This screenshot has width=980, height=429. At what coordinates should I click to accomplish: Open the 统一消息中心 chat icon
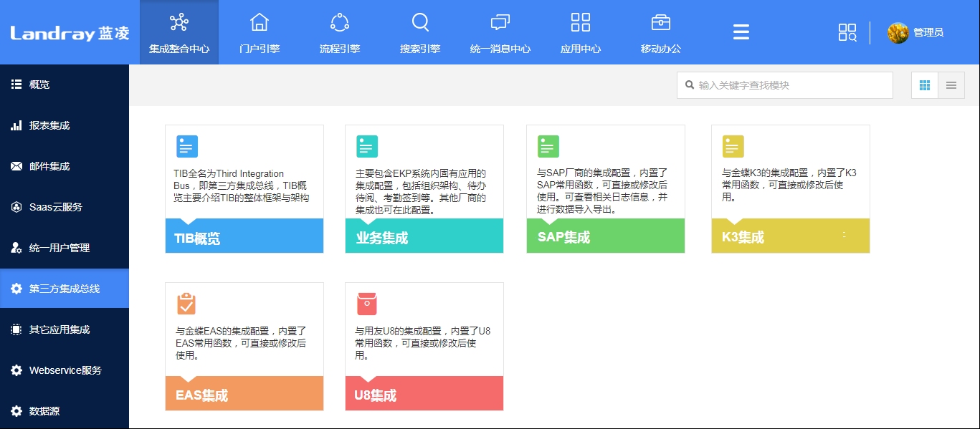(x=500, y=22)
